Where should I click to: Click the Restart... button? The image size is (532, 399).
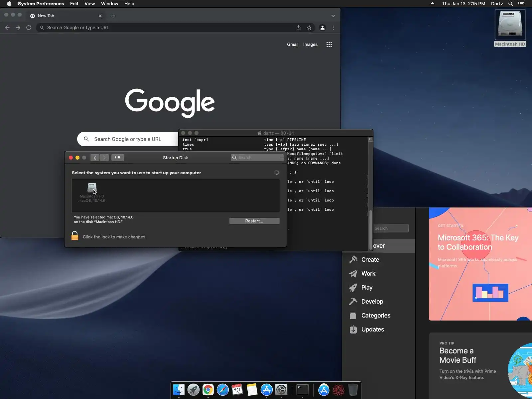pyautogui.click(x=254, y=221)
